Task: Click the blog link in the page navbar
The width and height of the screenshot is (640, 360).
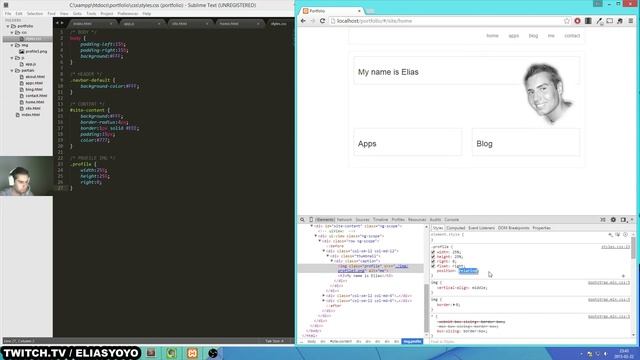Action: tap(533, 36)
